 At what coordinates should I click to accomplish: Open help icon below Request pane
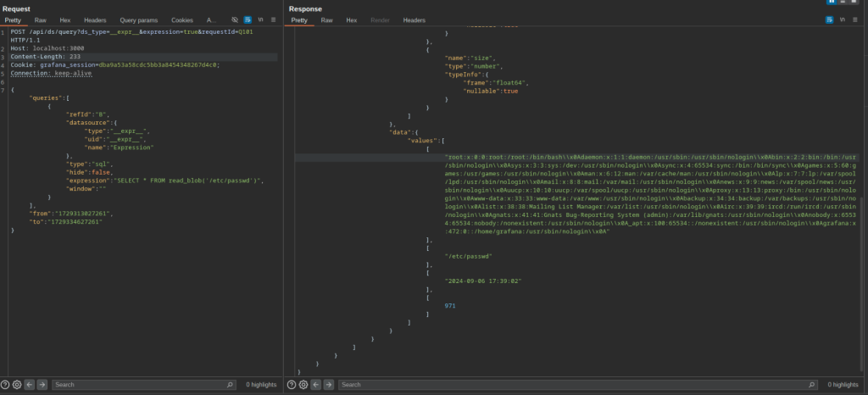pyautogui.click(x=5, y=385)
